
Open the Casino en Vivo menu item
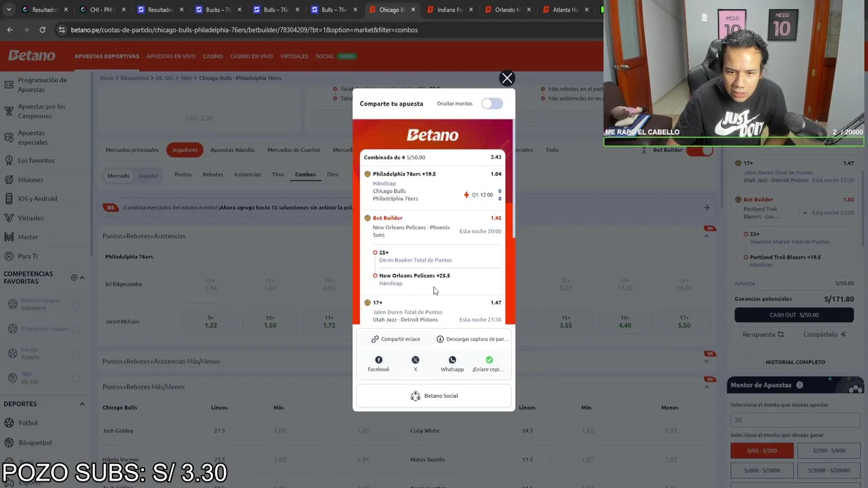(252, 56)
